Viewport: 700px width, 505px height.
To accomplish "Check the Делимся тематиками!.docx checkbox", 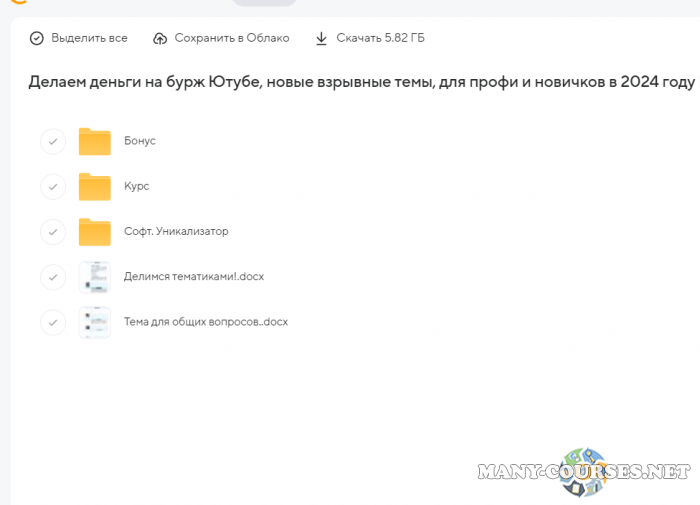I will (52, 277).
